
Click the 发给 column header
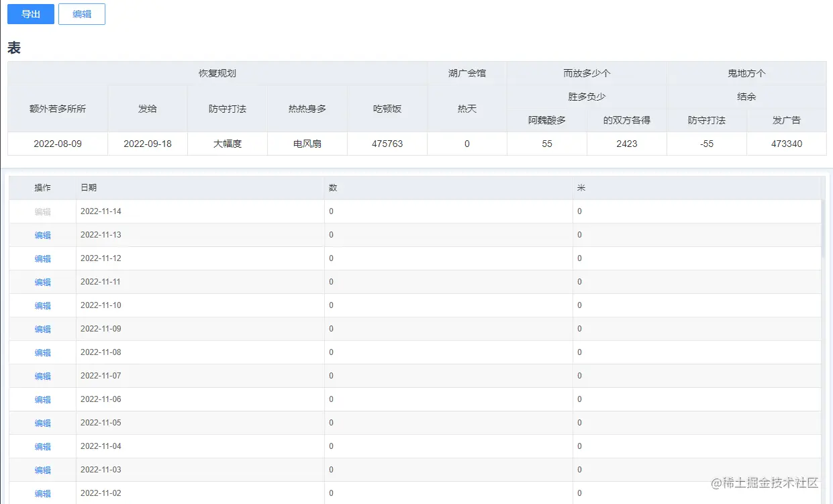[x=148, y=108]
